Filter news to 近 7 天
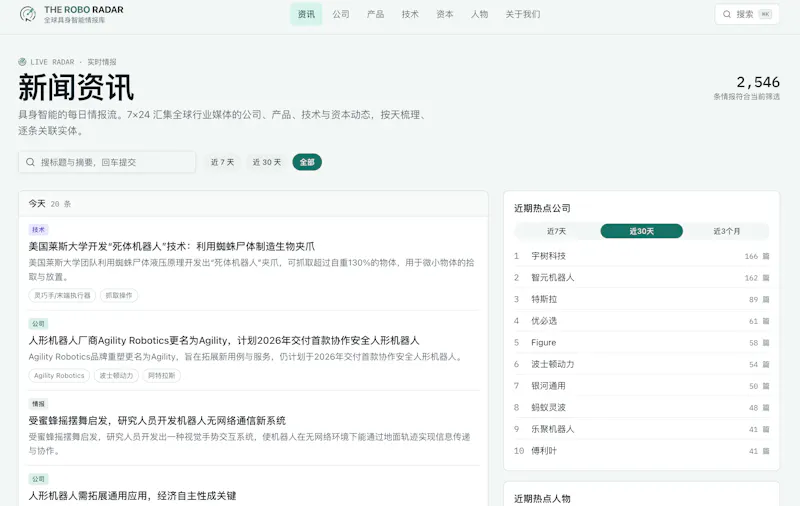800x506 pixels. point(222,162)
